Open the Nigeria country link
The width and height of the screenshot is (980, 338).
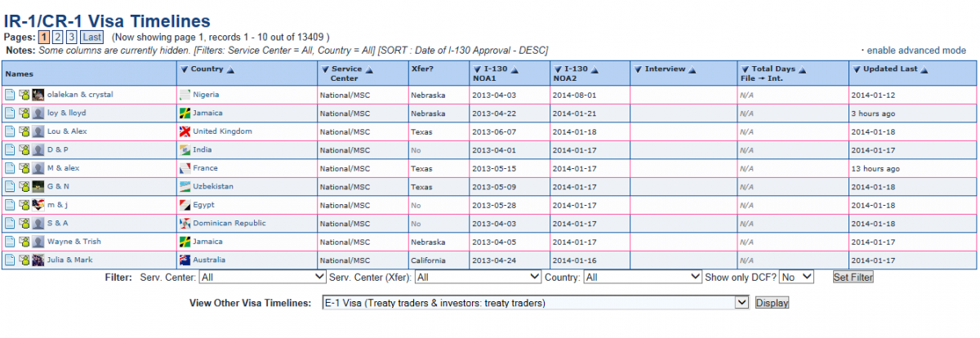206,95
